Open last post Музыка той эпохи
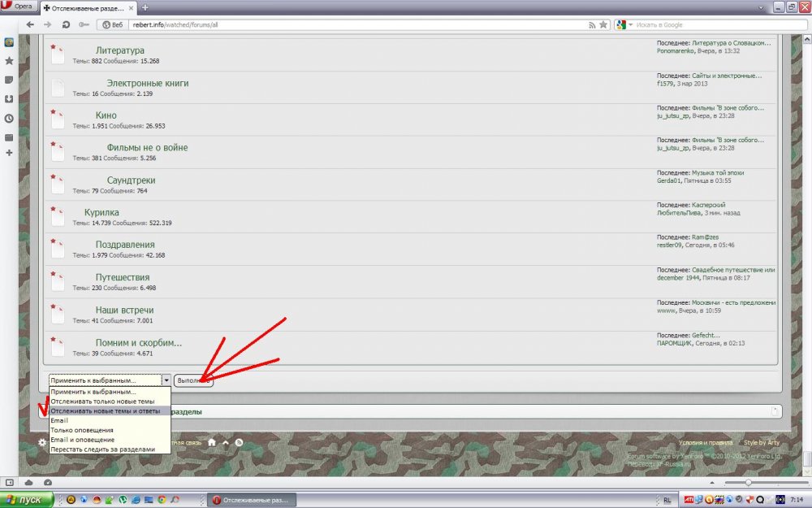 point(718,172)
